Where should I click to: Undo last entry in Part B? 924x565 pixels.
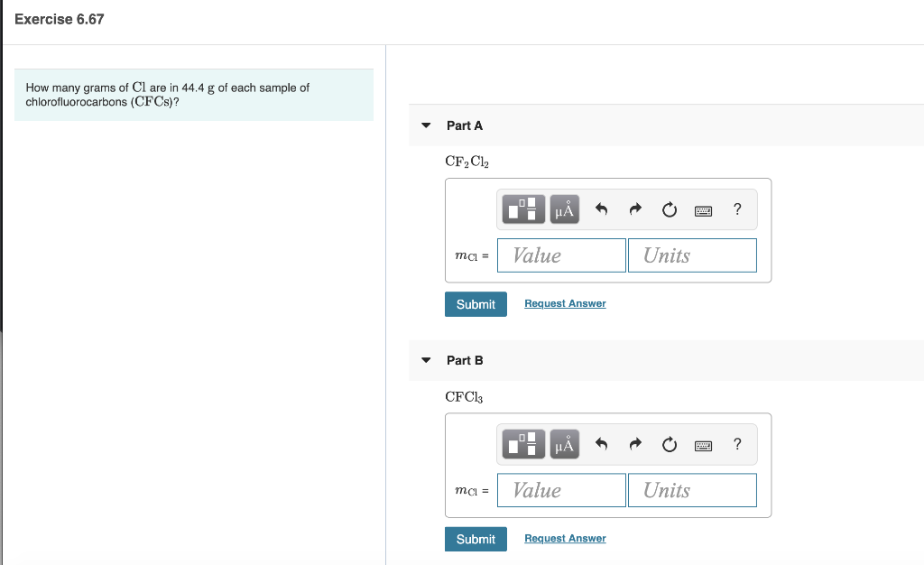point(601,444)
